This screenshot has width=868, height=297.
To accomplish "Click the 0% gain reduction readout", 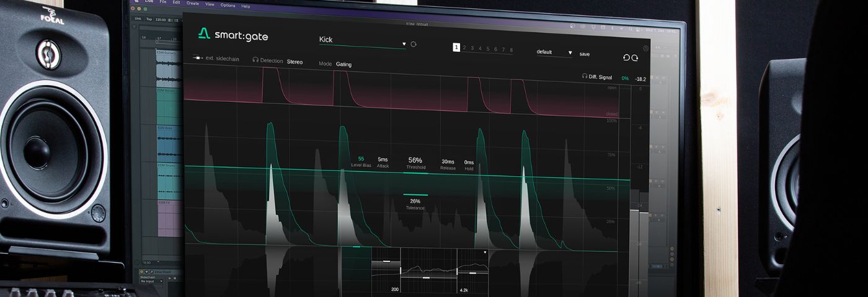I will [x=625, y=79].
